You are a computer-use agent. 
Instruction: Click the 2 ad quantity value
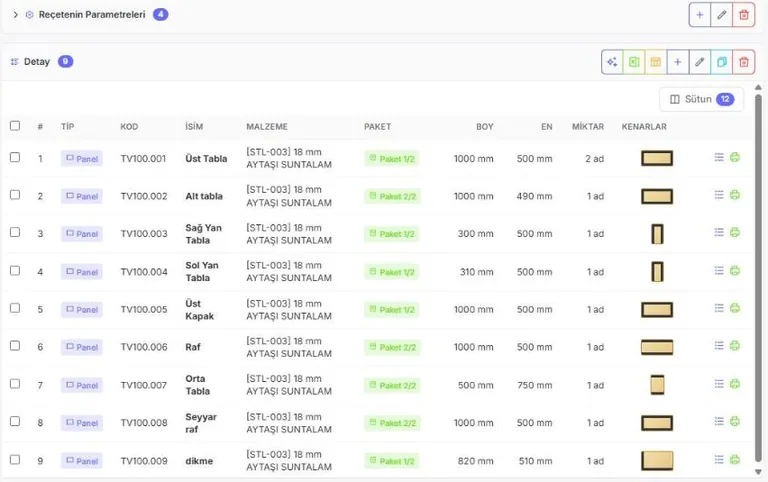tap(595, 159)
